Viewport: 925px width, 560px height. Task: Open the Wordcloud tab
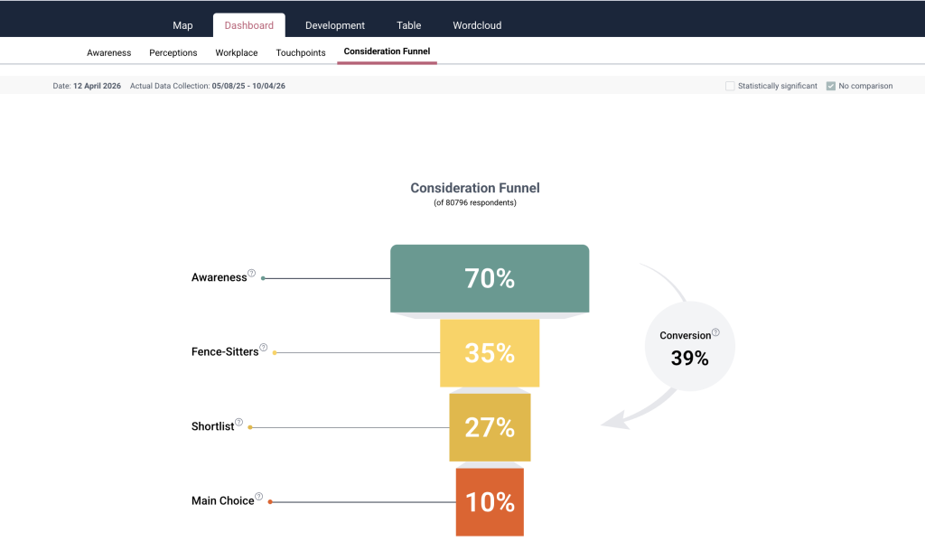(477, 25)
